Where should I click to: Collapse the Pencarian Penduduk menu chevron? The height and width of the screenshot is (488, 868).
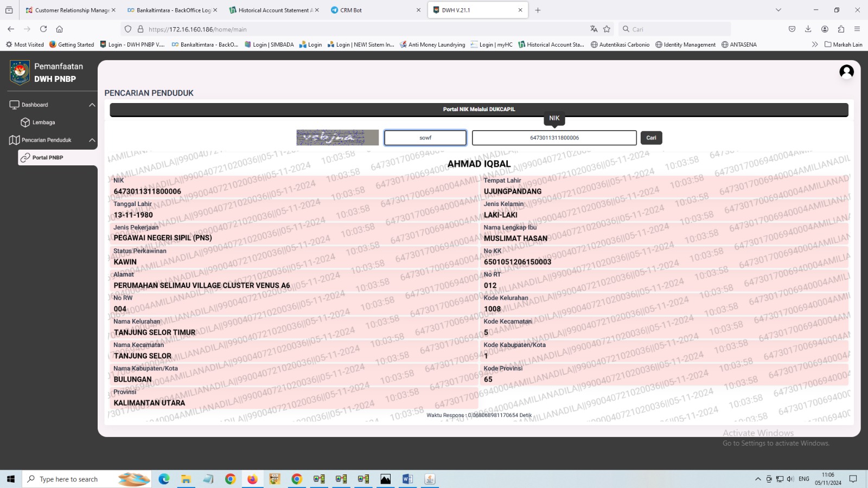[92, 140]
